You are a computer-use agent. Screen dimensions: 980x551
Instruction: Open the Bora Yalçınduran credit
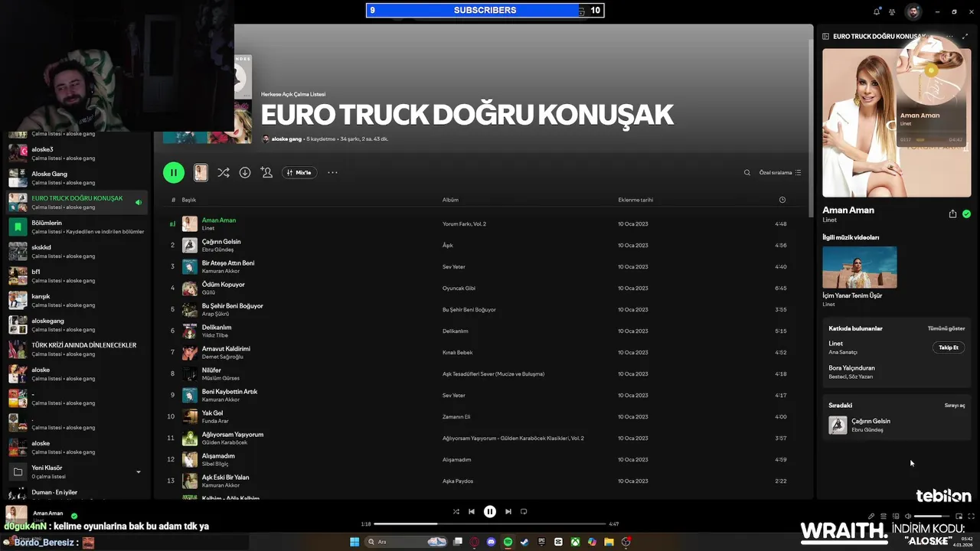click(851, 368)
